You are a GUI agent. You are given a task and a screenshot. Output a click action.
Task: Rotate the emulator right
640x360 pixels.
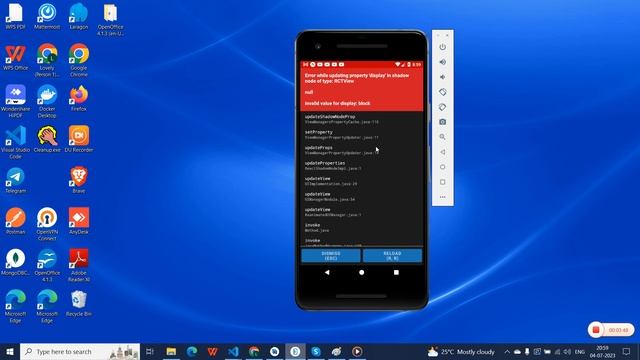point(442,107)
